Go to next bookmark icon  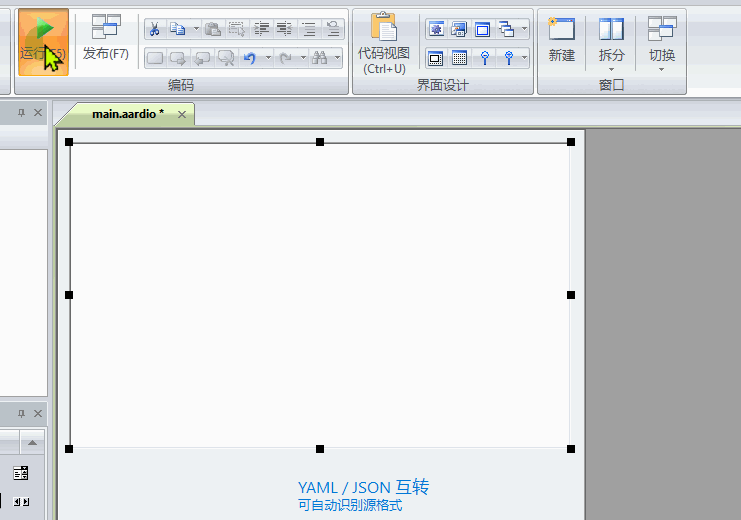[x=178, y=58]
